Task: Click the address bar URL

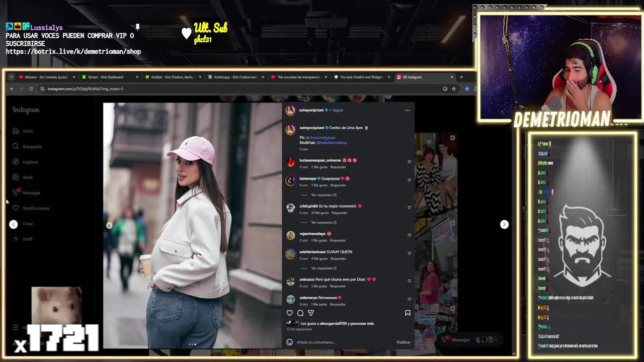Action: point(85,88)
